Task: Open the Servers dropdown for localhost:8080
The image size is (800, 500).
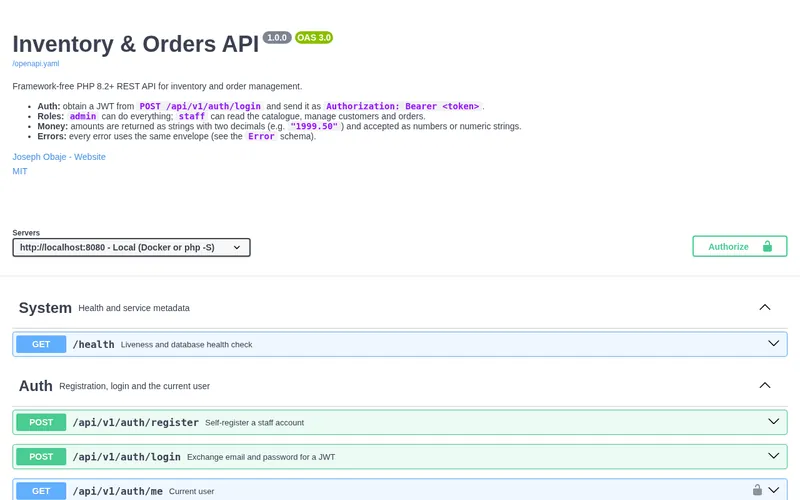Action: click(x=131, y=247)
